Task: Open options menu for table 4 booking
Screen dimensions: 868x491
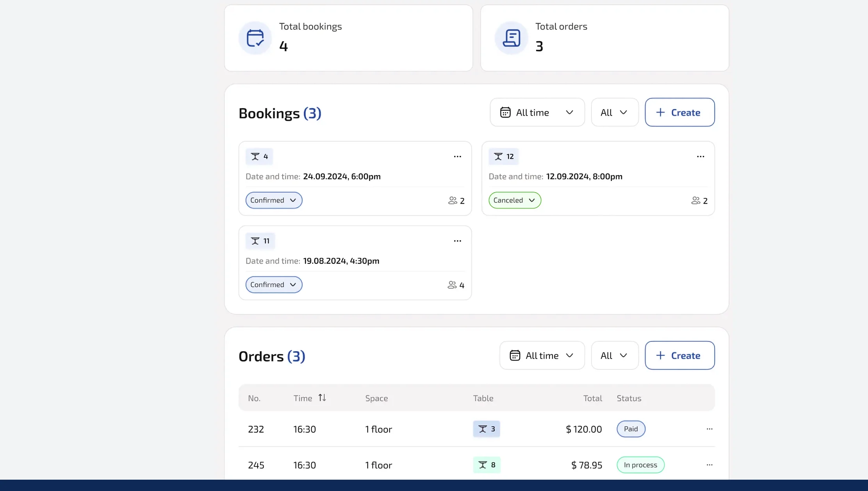Action: point(457,157)
